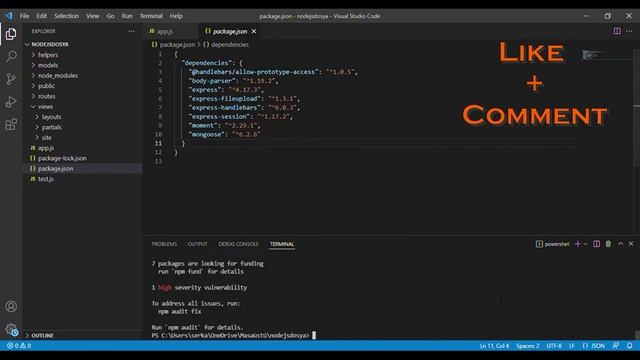
Task: Switch to the Problems panel tab
Action: 164,244
